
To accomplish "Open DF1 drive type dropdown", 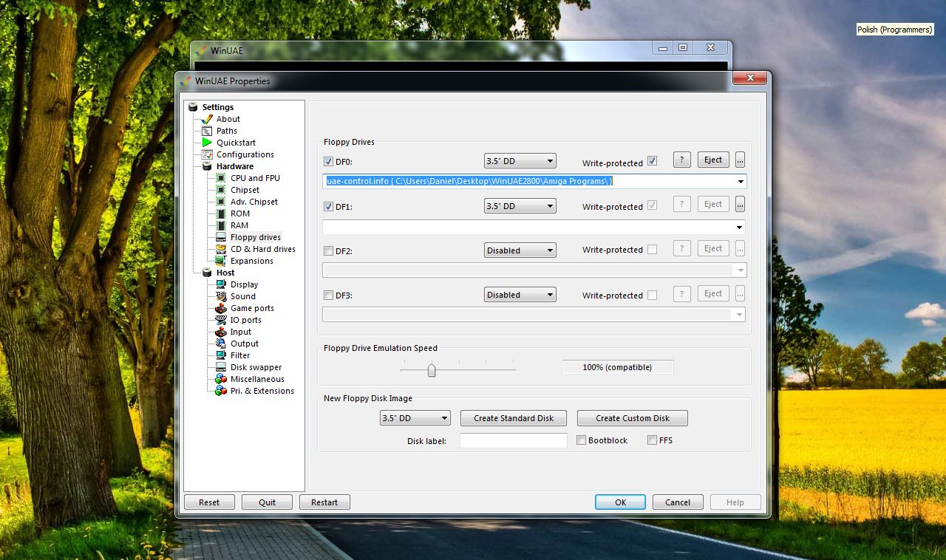I will coord(520,206).
